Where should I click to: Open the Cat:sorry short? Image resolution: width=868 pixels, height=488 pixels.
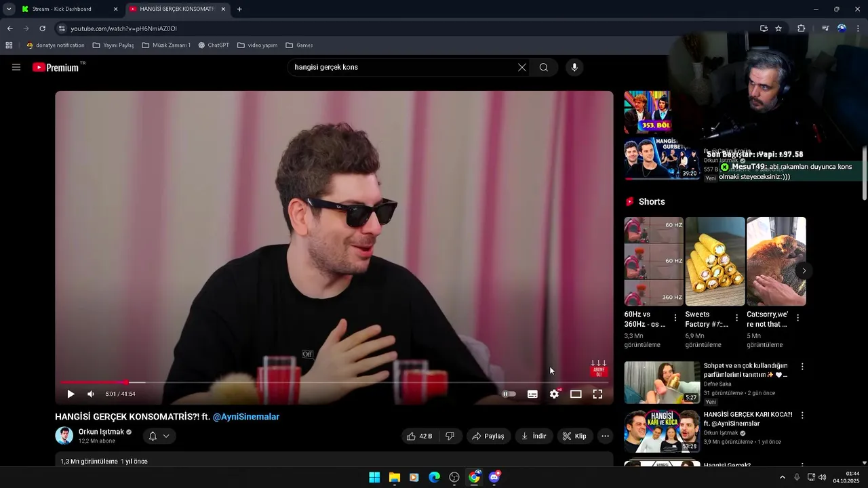coord(776,261)
